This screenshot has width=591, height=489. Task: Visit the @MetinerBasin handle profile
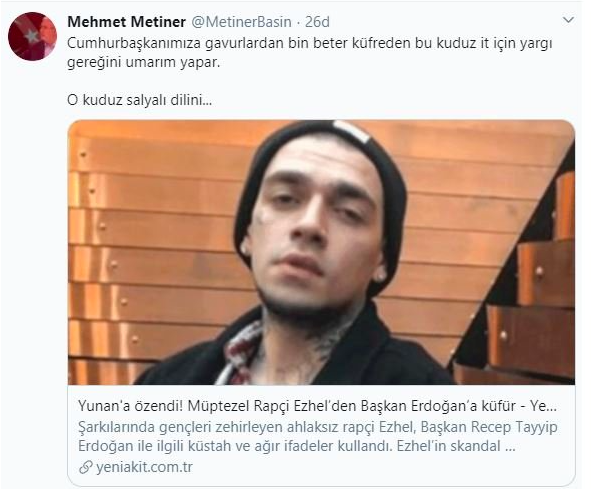(x=242, y=22)
